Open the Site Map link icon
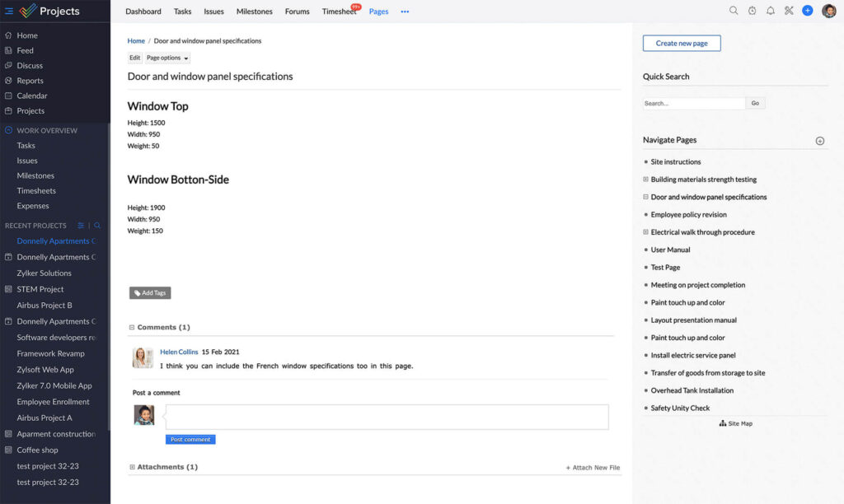 click(x=723, y=423)
